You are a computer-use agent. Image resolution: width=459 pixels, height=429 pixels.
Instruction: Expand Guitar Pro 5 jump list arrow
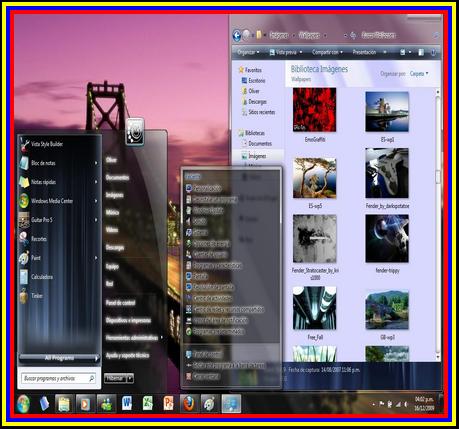tap(96, 220)
